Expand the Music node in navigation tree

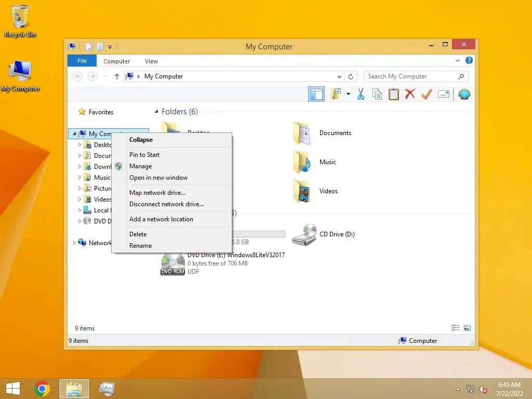click(x=79, y=178)
